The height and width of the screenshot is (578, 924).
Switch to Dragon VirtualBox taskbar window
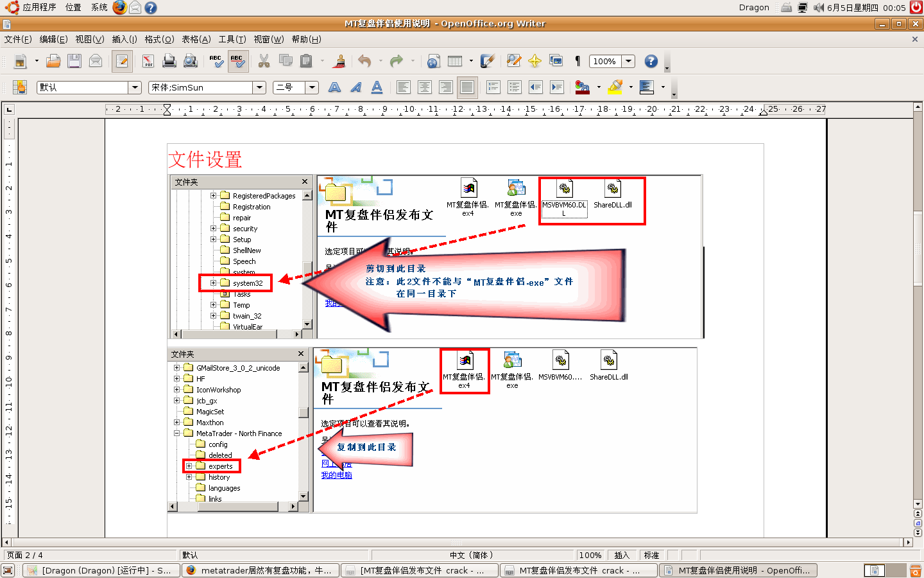(x=100, y=570)
